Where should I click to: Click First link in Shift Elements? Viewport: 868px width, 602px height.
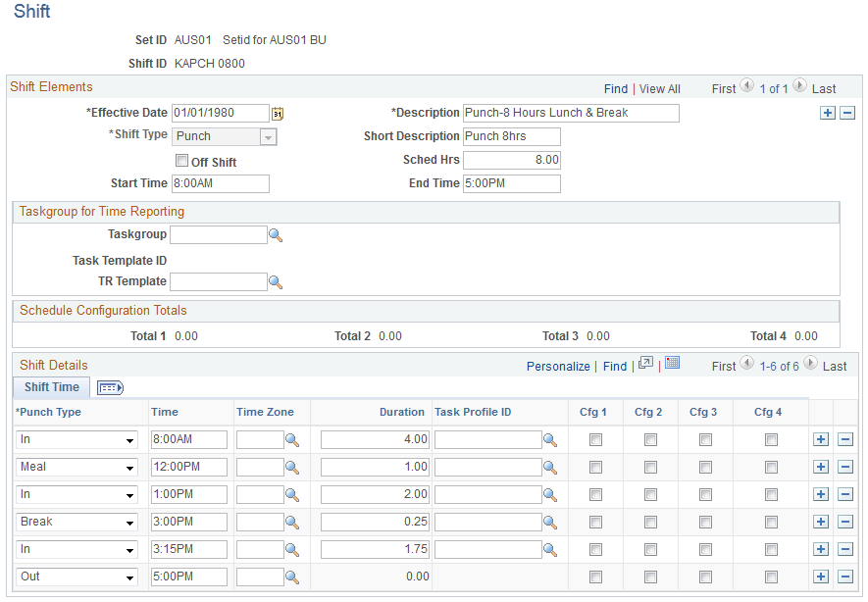click(x=724, y=89)
